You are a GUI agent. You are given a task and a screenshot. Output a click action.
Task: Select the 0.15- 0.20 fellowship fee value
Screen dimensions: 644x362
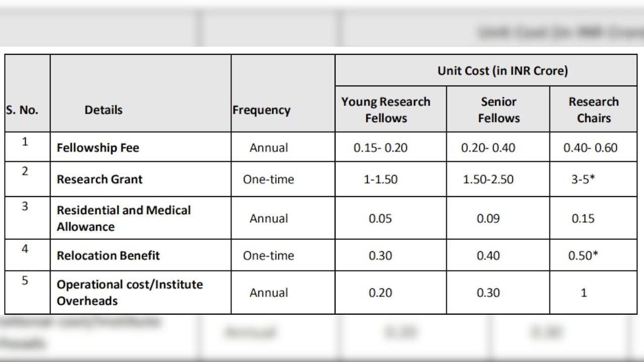(380, 148)
